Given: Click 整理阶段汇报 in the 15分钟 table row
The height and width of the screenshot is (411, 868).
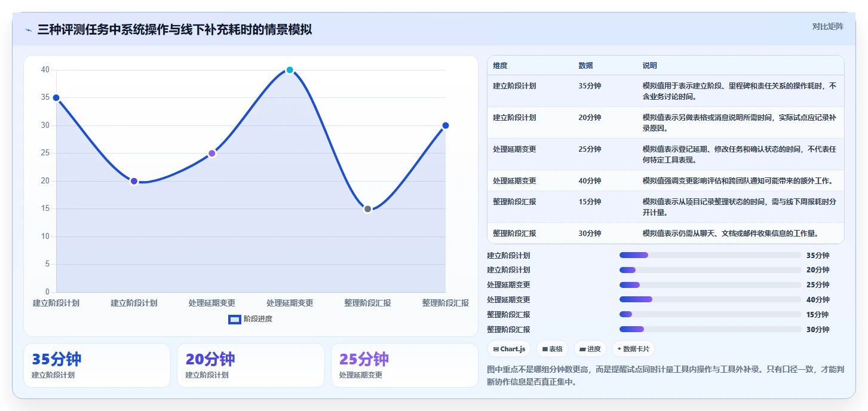Looking at the screenshot, I should point(514,202).
